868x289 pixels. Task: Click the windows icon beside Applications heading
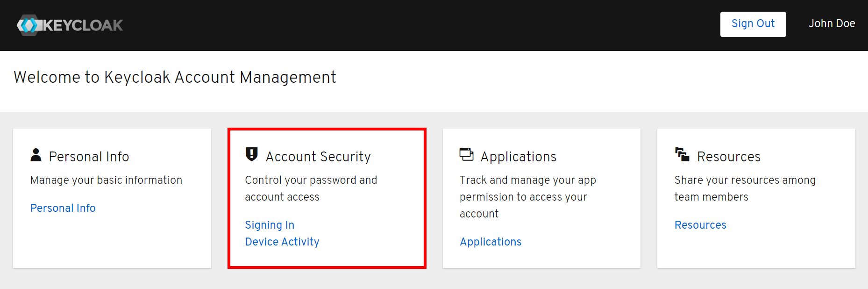click(x=466, y=154)
